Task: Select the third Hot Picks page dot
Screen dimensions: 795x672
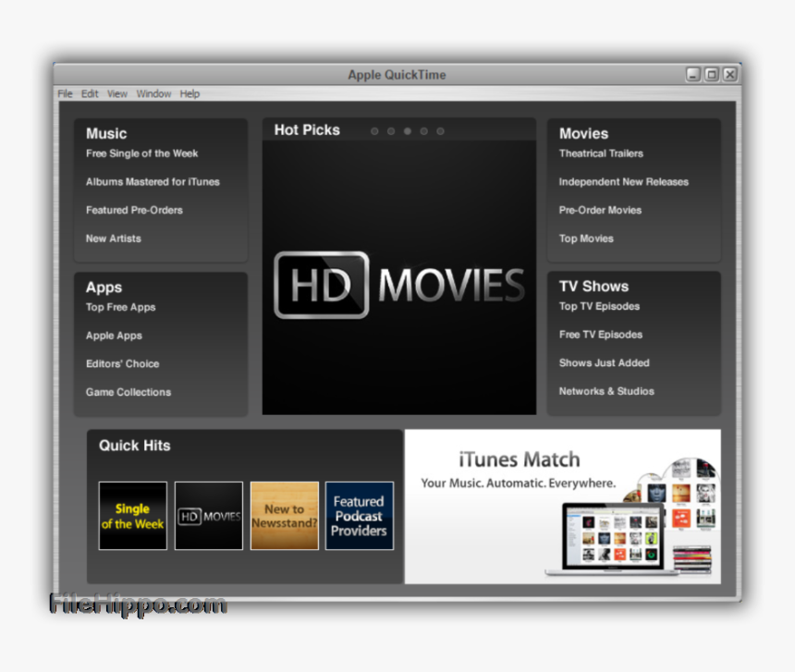Action: point(407,131)
